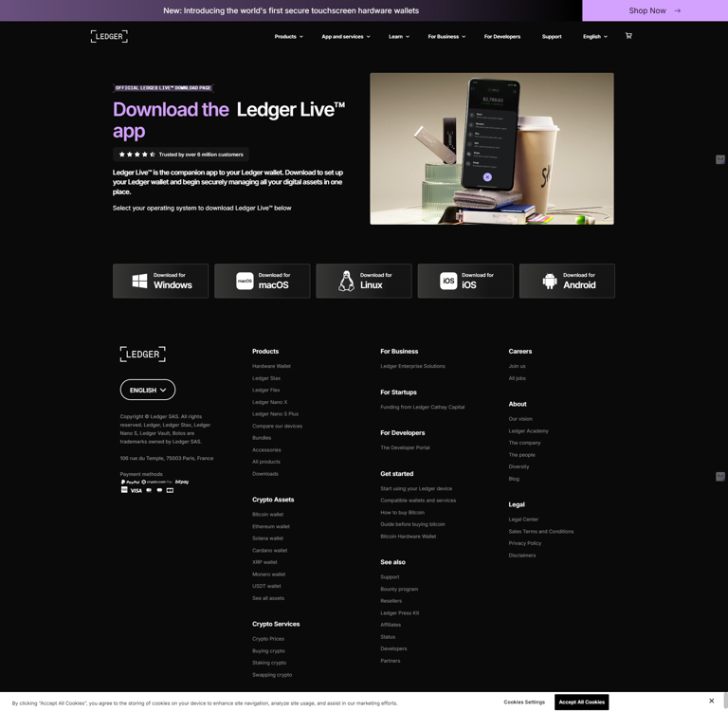This screenshot has width=728, height=711.
Task: Expand the For Business menu
Action: coord(446,37)
